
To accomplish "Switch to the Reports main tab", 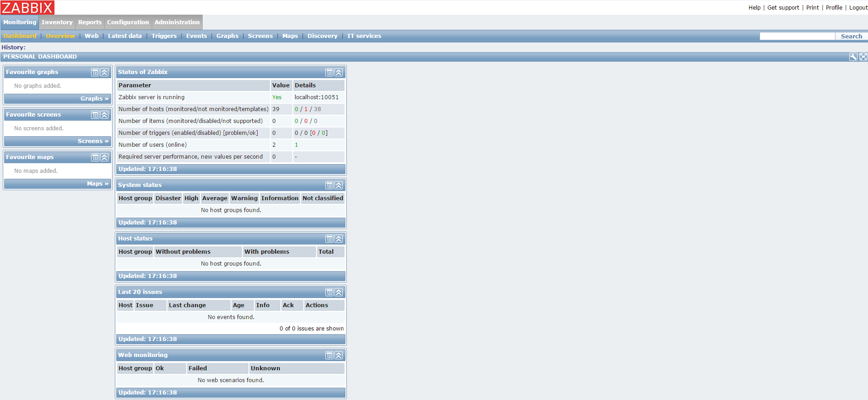I will click(90, 22).
